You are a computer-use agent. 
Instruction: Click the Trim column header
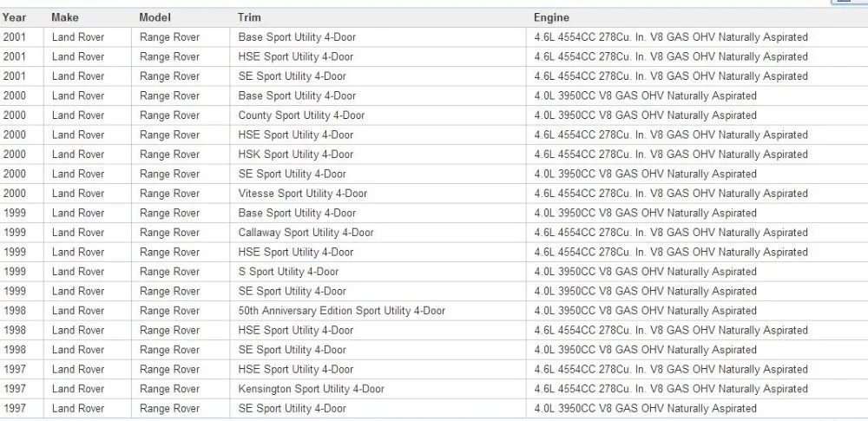tap(249, 17)
